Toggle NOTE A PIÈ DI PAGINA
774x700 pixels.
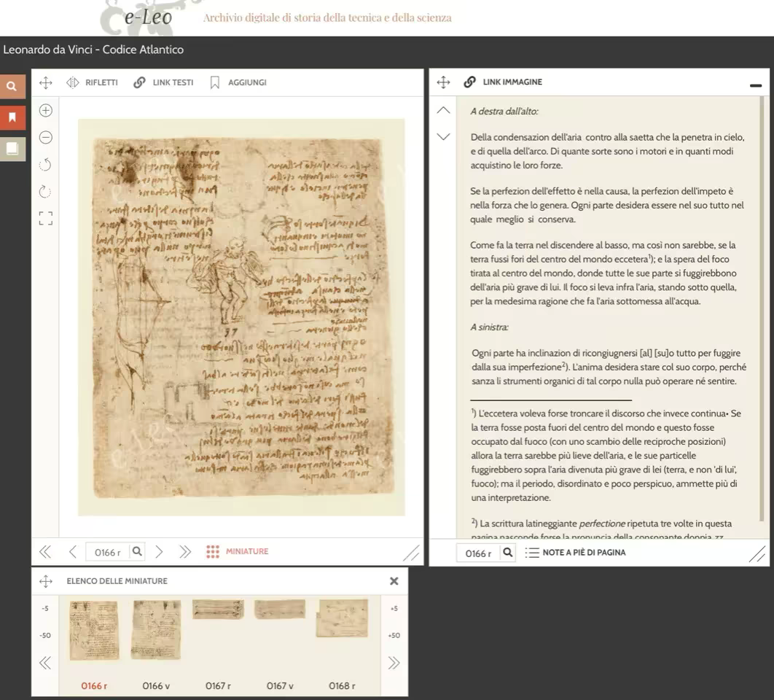(x=576, y=552)
